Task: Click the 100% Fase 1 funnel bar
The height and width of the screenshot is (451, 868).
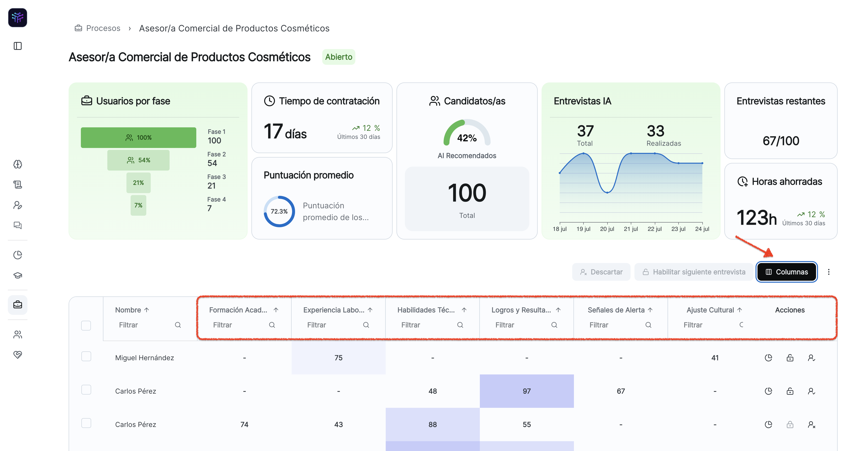Action: (138, 138)
